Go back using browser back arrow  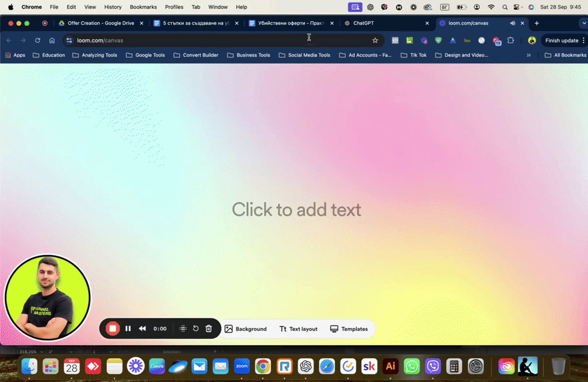[x=9, y=41]
